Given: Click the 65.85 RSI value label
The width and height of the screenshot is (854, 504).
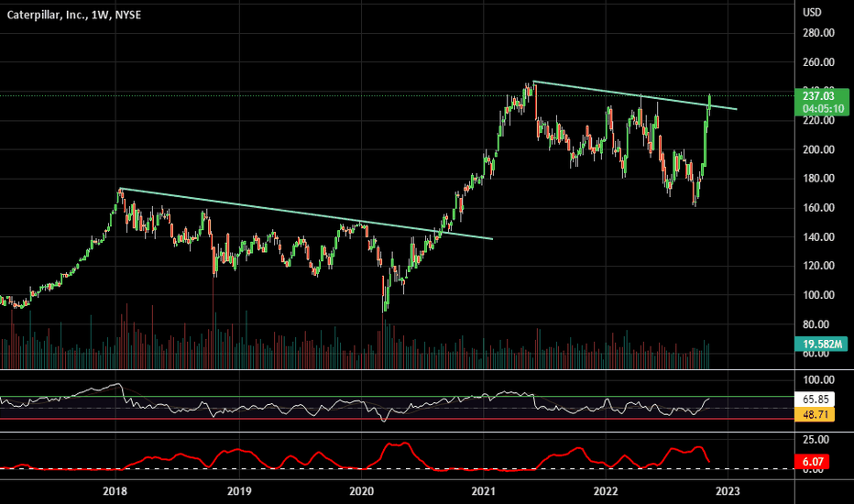Looking at the screenshot, I should (x=815, y=400).
